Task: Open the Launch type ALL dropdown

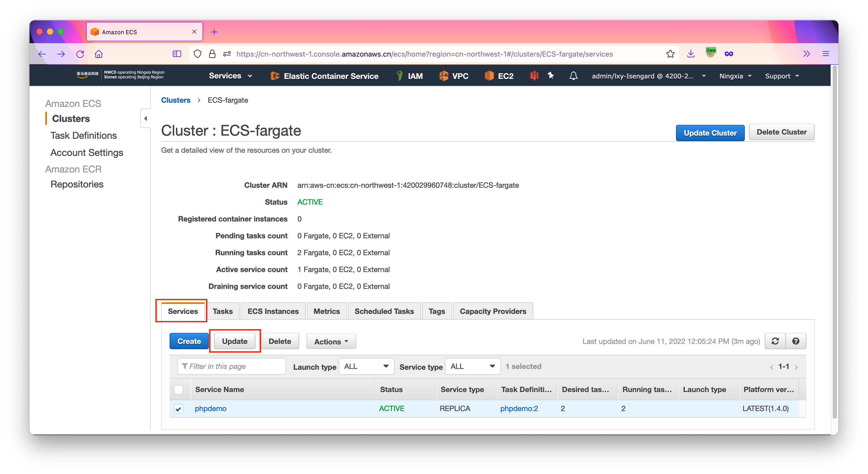Action: coord(366,366)
